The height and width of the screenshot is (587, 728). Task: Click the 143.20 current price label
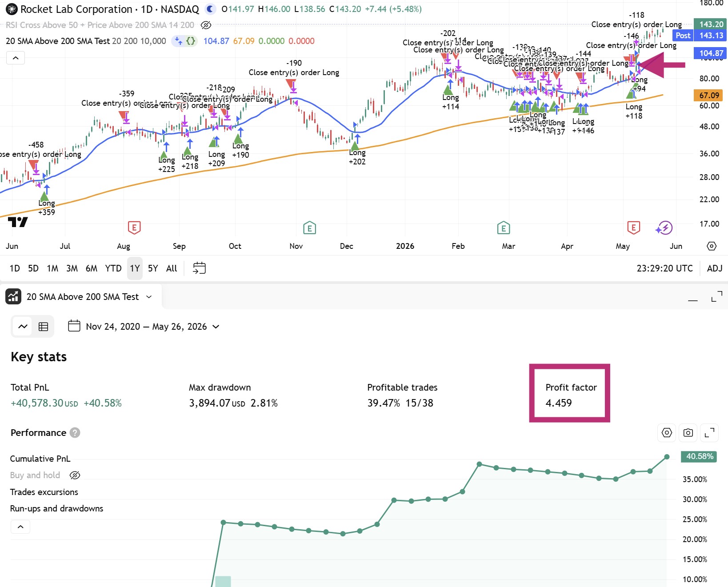pos(711,24)
